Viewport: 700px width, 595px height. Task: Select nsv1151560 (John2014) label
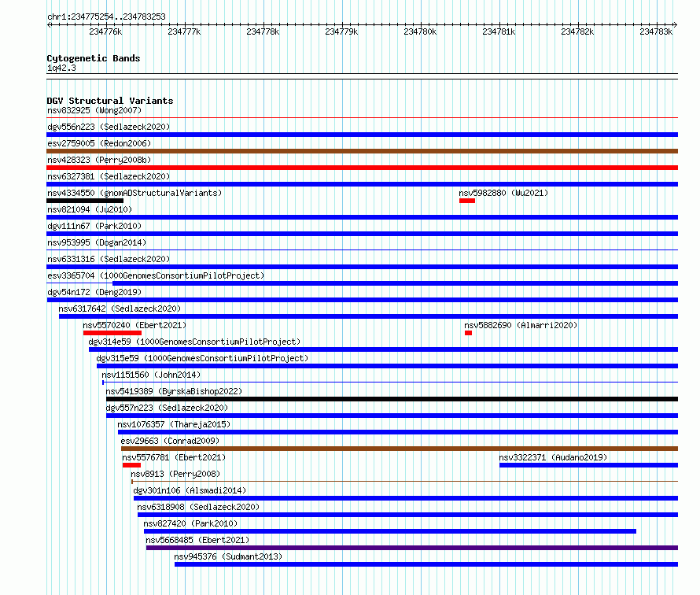point(151,375)
